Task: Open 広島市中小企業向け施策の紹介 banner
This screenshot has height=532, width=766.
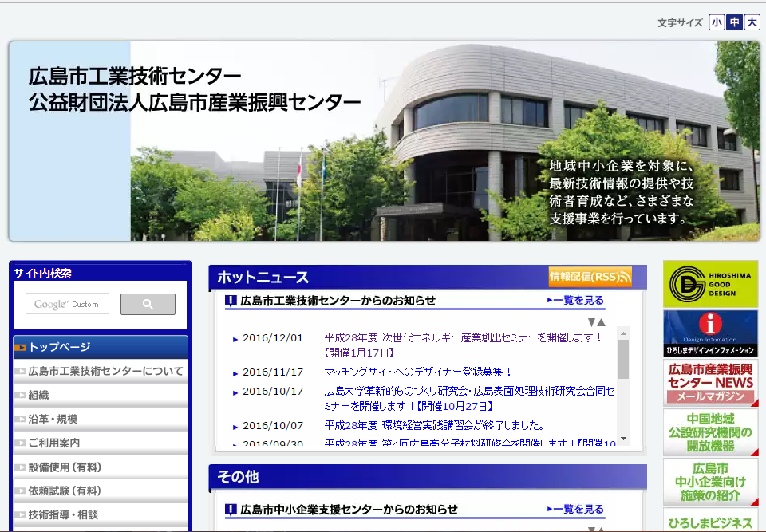Action: [710, 482]
